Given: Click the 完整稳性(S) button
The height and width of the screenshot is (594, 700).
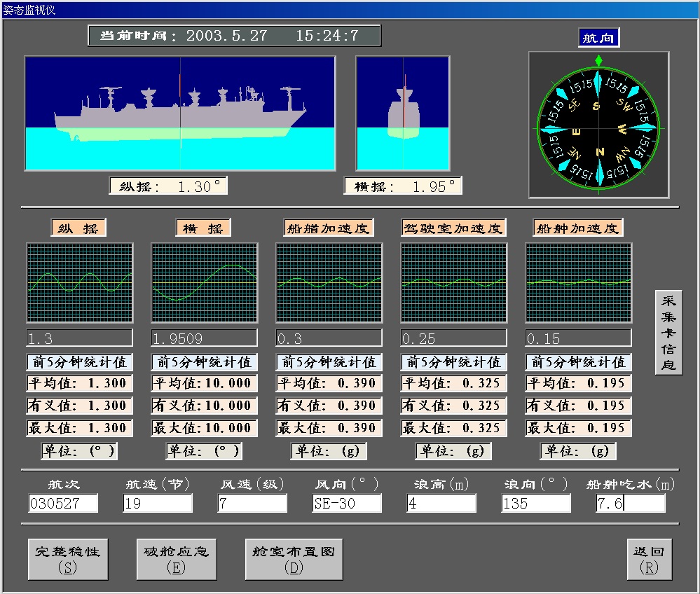Looking at the screenshot, I should [68, 559].
